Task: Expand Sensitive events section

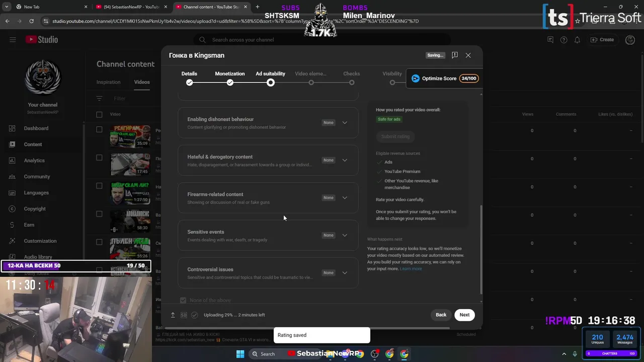Action: point(345,235)
